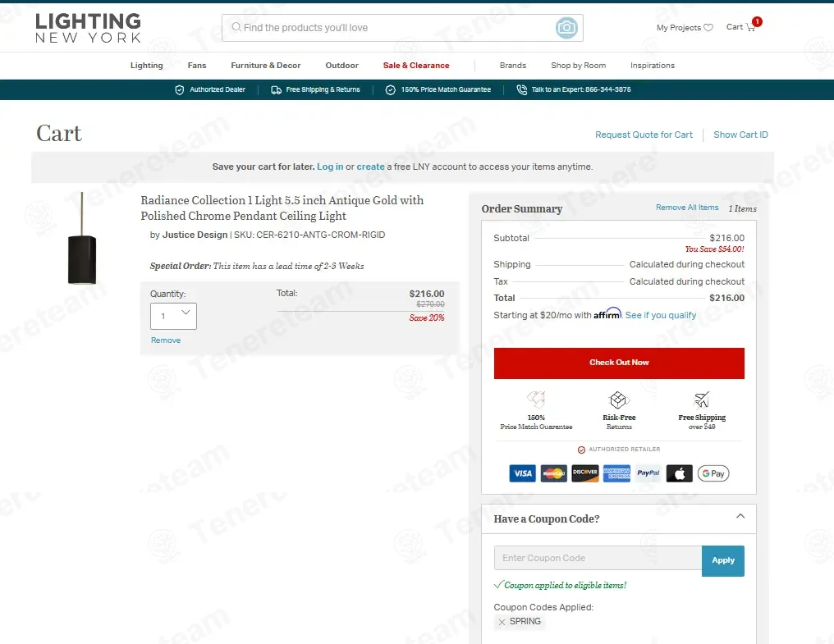Click See if you qualify link
The height and width of the screenshot is (644, 834).
pos(661,315)
